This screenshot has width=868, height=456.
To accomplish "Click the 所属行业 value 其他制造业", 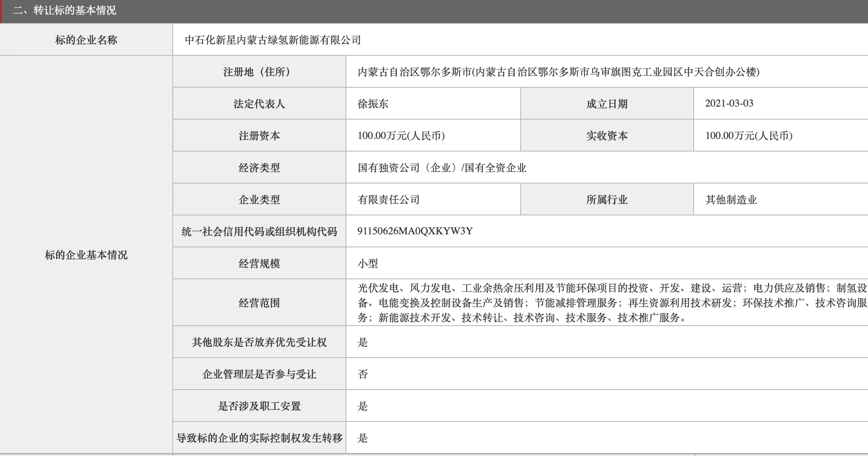I will [x=731, y=200].
